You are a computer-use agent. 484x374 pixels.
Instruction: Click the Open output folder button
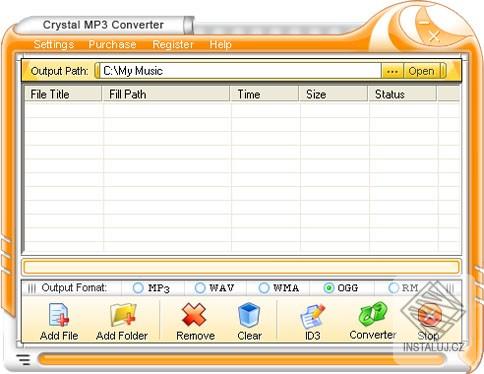click(x=421, y=71)
